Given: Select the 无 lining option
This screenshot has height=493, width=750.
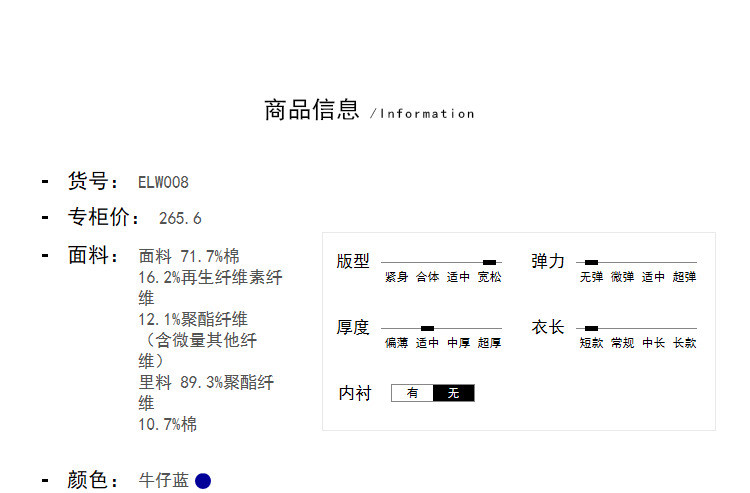Looking at the screenshot, I should 453,394.
